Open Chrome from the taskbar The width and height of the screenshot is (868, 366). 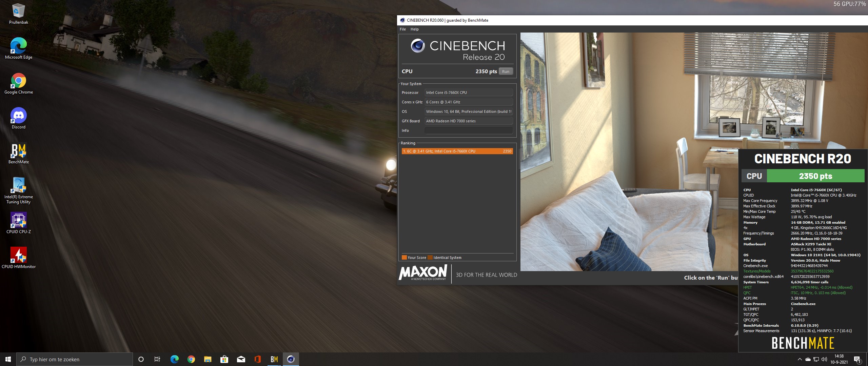pyautogui.click(x=191, y=359)
